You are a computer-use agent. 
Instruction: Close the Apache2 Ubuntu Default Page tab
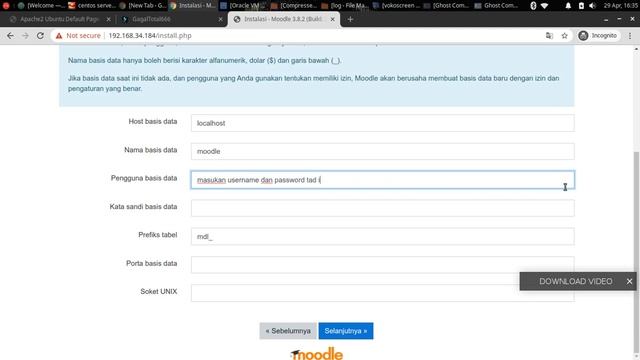tap(109, 19)
